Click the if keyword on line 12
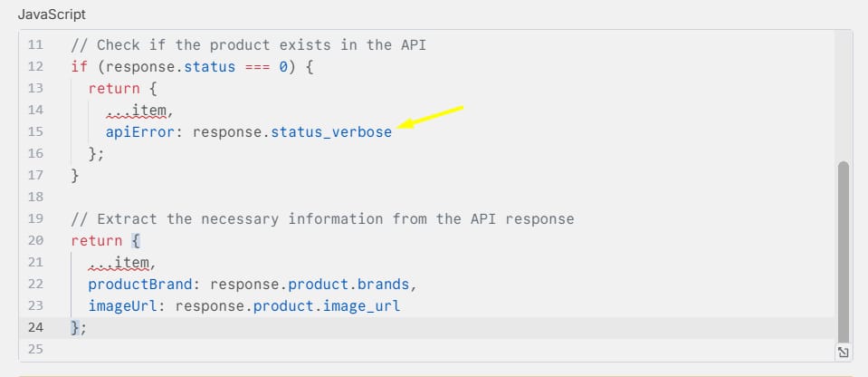 click(79, 67)
